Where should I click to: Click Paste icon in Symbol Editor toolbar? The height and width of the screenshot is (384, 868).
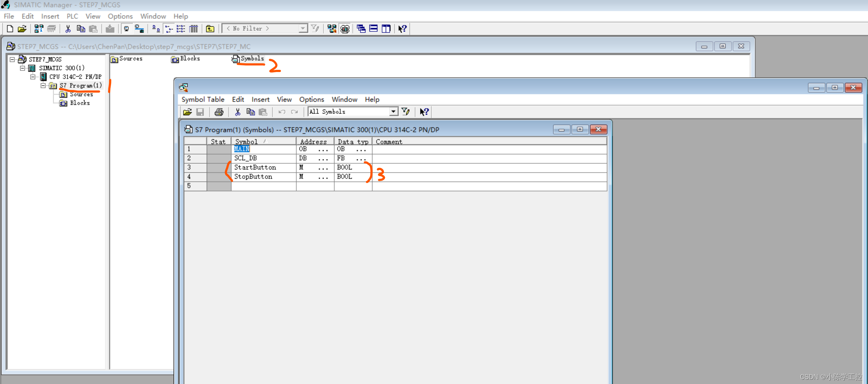(x=263, y=112)
